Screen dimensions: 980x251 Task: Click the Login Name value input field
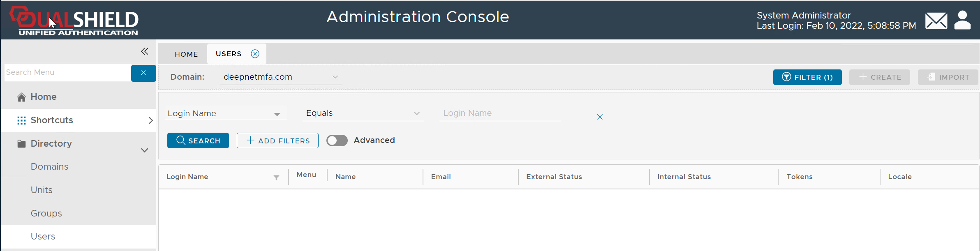click(x=499, y=113)
